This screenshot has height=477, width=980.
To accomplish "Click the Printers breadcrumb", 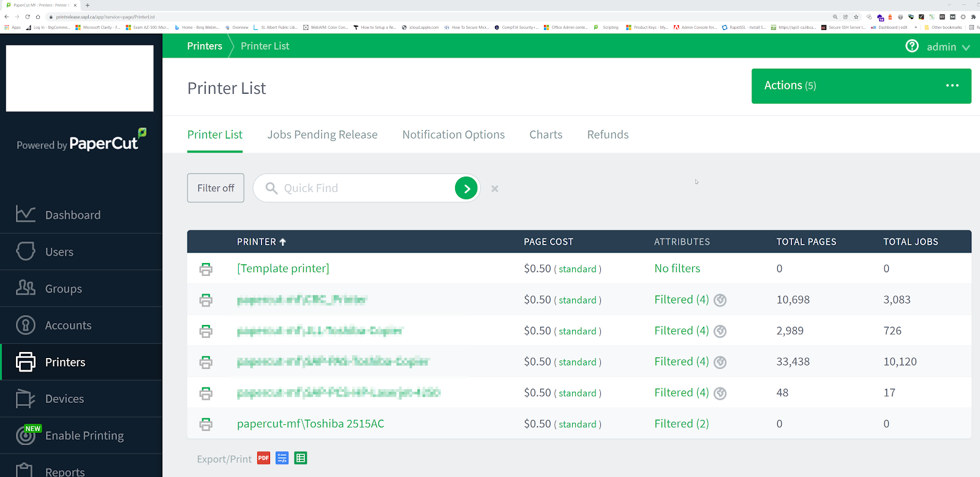I will 205,46.
